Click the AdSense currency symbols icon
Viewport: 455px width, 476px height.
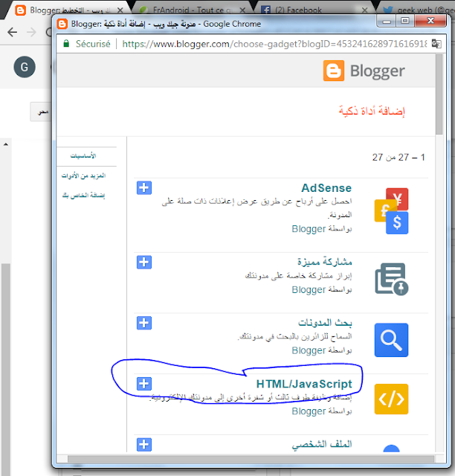391,211
